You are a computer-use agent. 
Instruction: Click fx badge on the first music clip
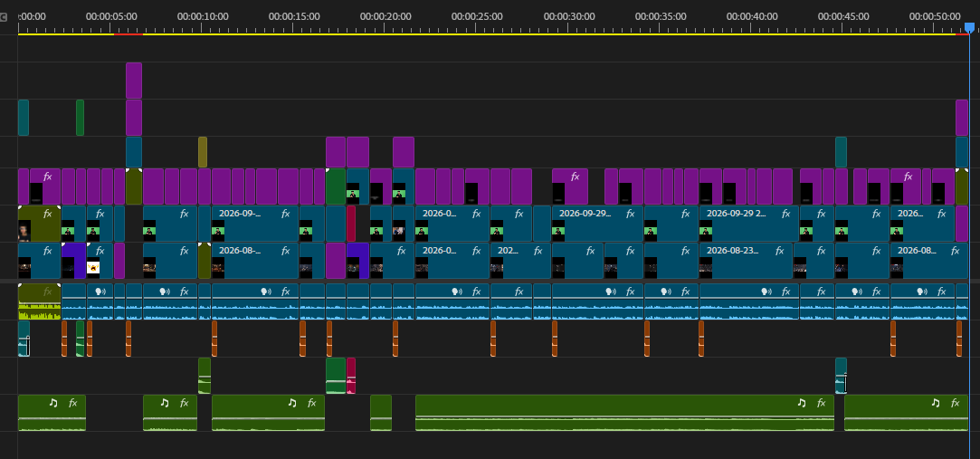pyautogui.click(x=73, y=403)
